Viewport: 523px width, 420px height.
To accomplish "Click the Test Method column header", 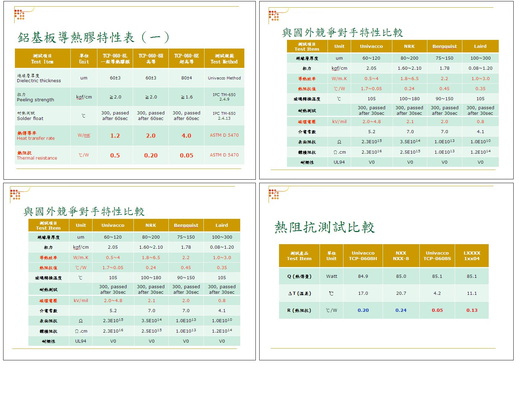I will [x=224, y=59].
